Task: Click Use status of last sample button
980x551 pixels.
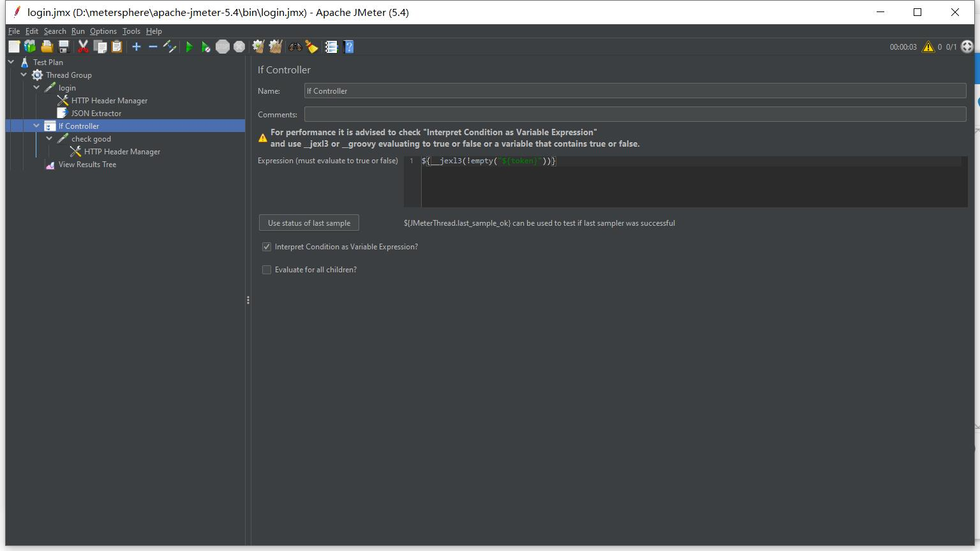Action: (309, 223)
